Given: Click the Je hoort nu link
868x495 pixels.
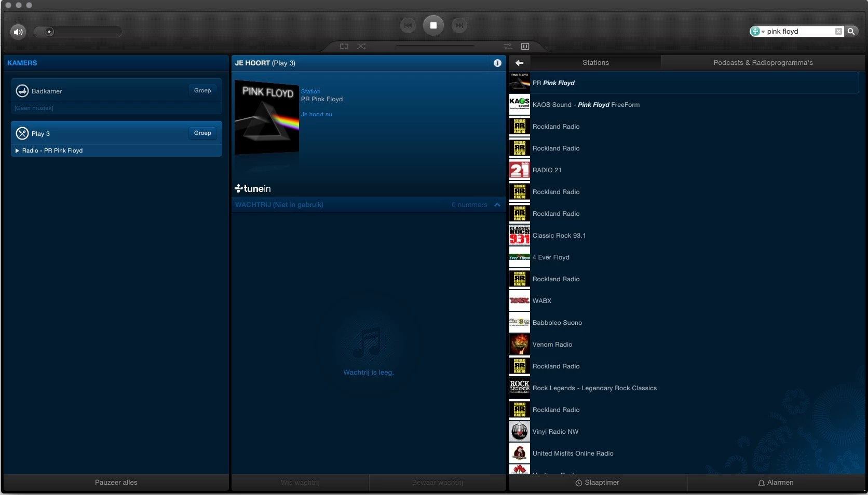Looking at the screenshot, I should (317, 114).
